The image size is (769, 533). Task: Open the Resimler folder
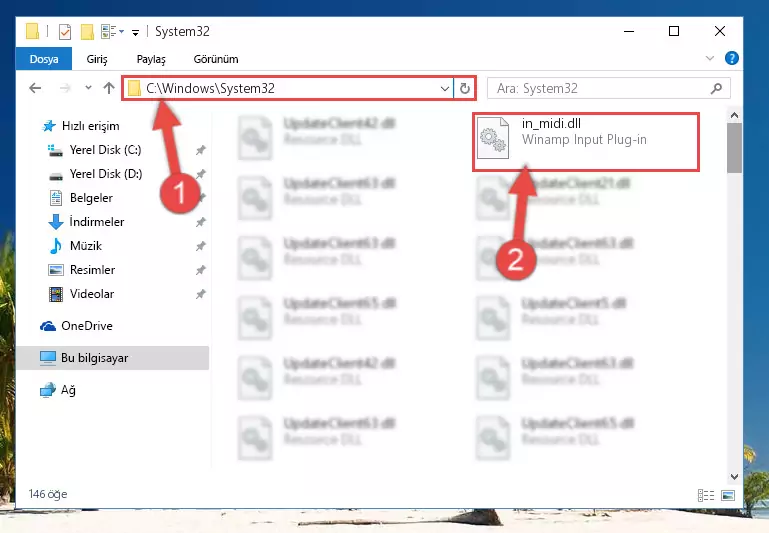pyautogui.click(x=92, y=270)
